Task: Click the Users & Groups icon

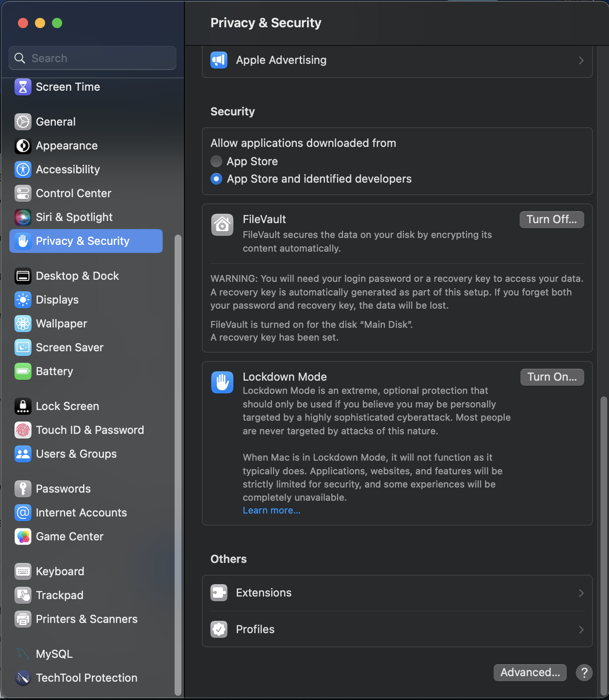Action: 23,454
